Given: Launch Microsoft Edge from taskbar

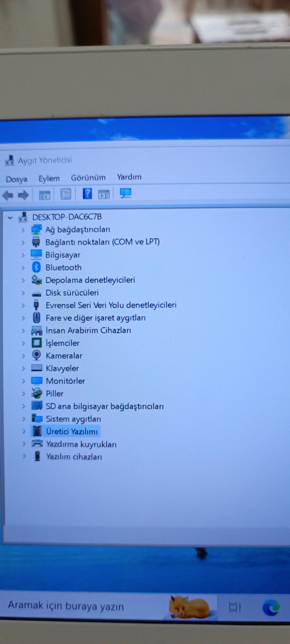Looking at the screenshot, I should pos(271,607).
